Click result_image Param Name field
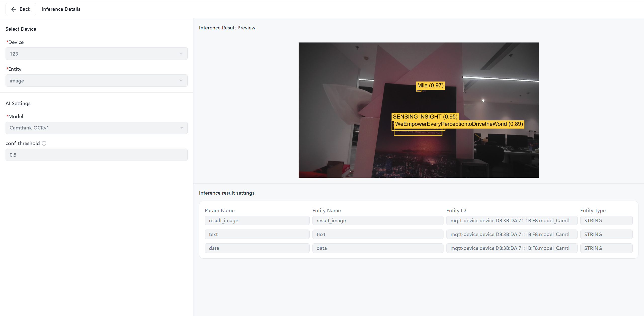The width and height of the screenshot is (644, 316). [257, 220]
